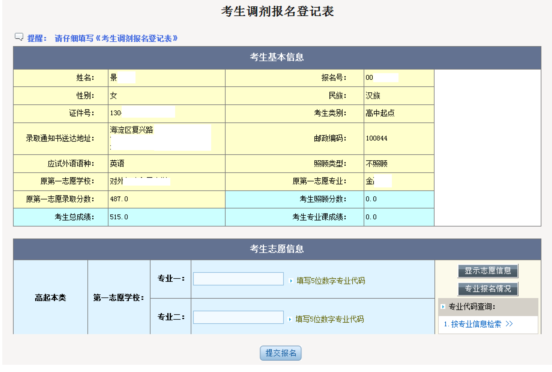Select the total score value 515.0
This screenshot has height=372, width=552.
[x=119, y=217]
